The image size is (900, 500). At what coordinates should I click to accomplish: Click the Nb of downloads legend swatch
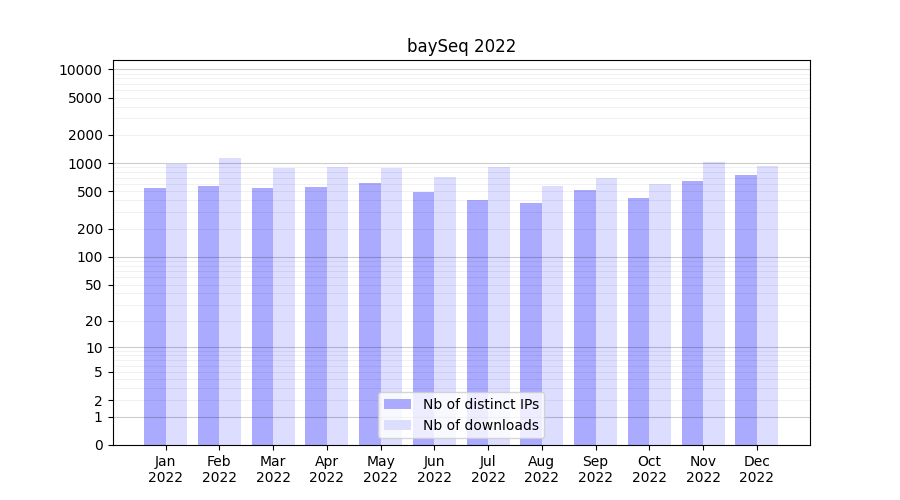tap(397, 425)
